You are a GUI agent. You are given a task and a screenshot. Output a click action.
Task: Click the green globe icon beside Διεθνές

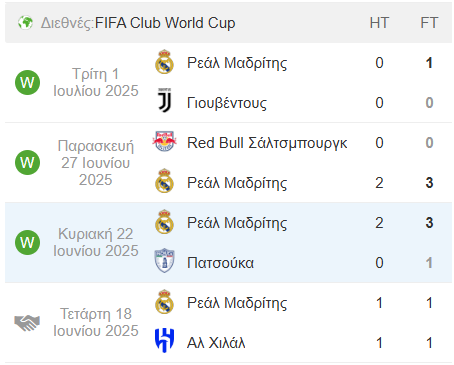click(x=25, y=23)
